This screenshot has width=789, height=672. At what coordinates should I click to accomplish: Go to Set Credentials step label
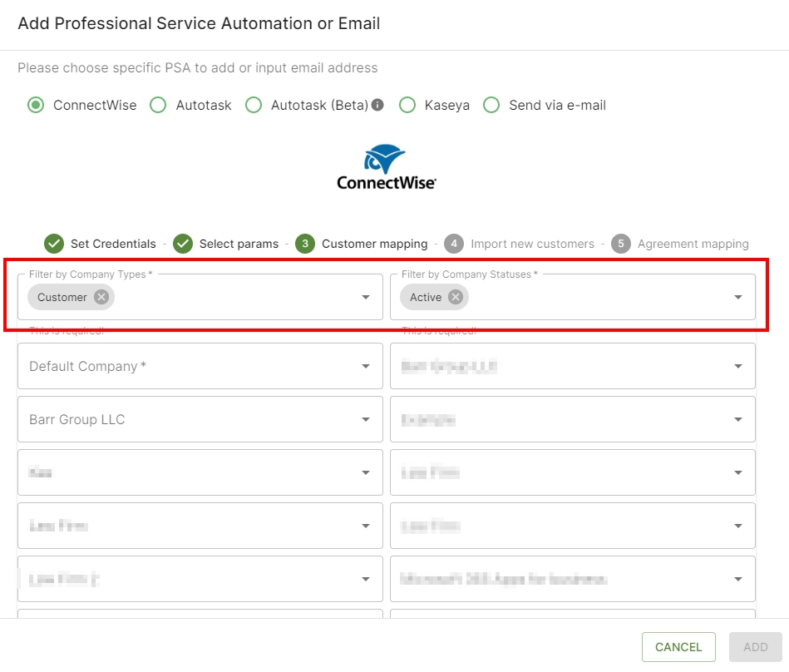coord(113,244)
